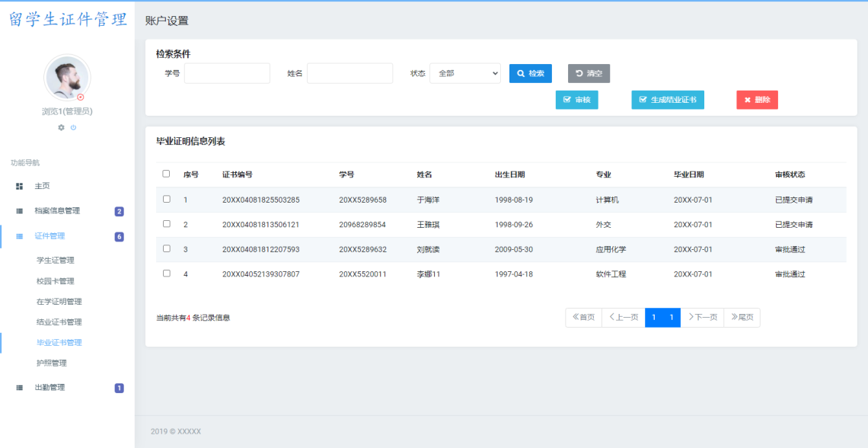Click the power logout icon under 浏览1(管理员)
Screen dimensions: 868x448
[x=74, y=127]
